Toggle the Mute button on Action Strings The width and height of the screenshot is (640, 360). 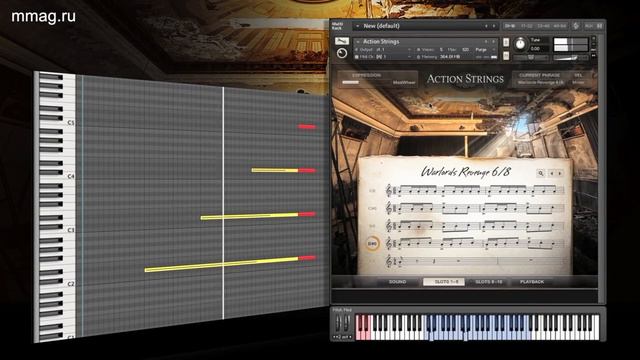(506, 56)
